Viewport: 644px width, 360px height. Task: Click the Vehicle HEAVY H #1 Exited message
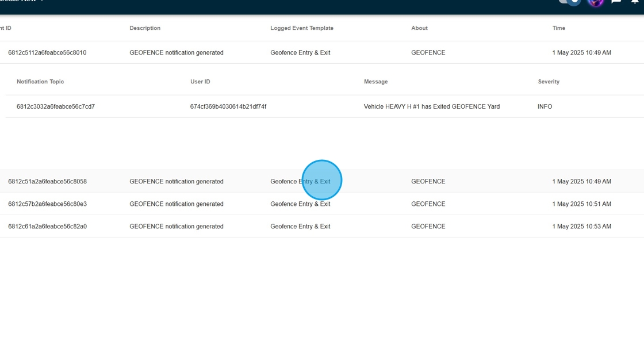(431, 106)
